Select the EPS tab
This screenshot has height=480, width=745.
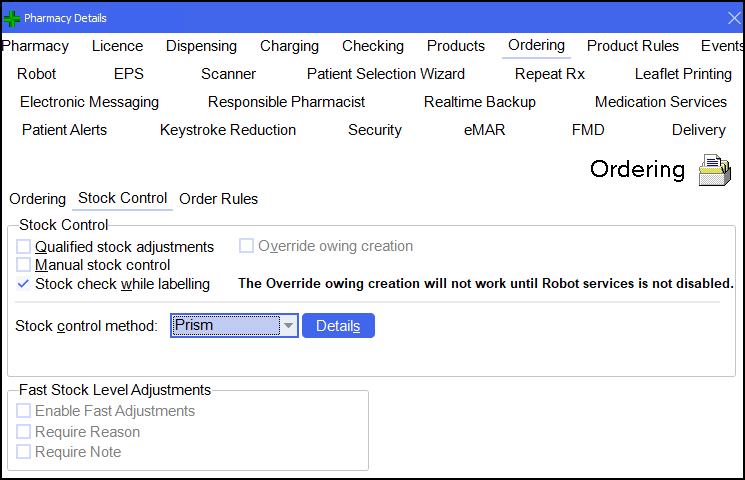pyautogui.click(x=129, y=74)
